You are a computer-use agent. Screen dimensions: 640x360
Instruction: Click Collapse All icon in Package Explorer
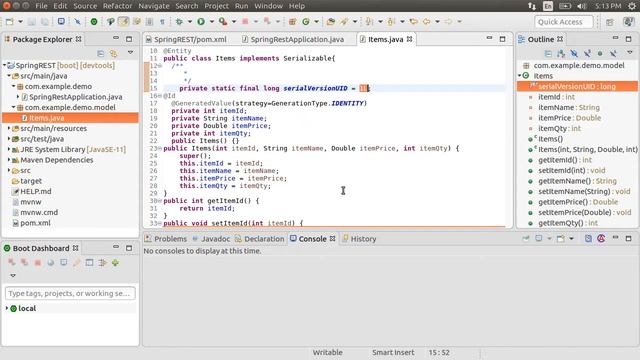tap(100, 53)
